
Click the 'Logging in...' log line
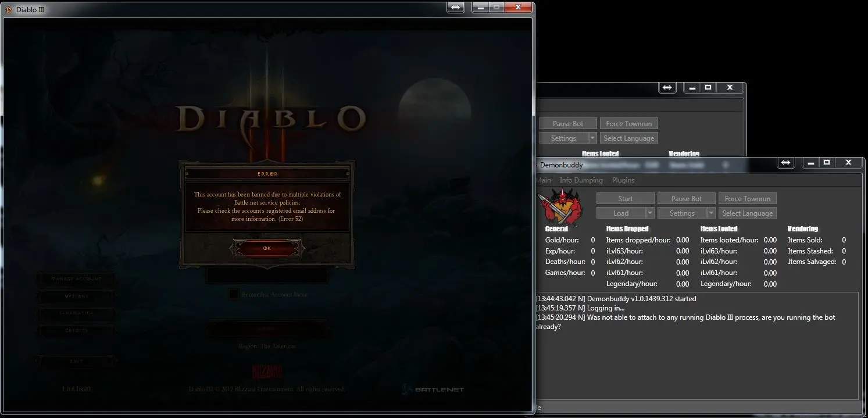[580, 308]
